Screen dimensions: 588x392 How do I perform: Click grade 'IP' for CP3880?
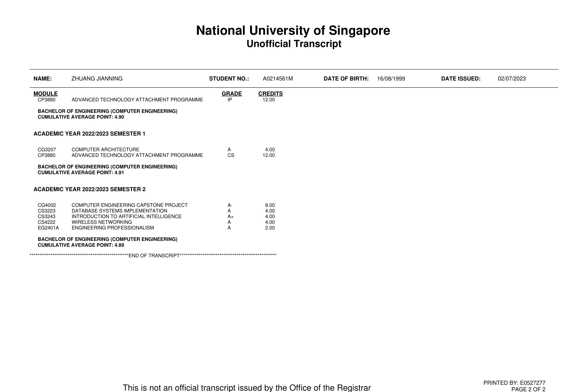pyautogui.click(x=230, y=100)
